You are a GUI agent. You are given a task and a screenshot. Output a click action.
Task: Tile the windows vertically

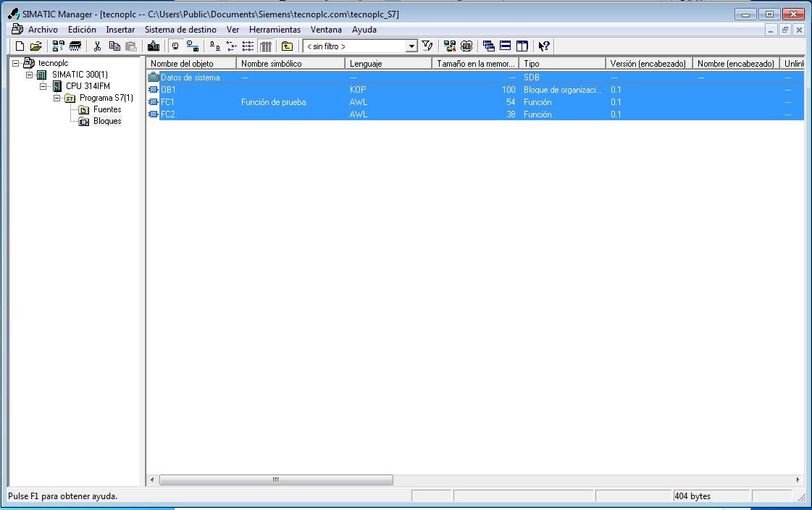(522, 46)
